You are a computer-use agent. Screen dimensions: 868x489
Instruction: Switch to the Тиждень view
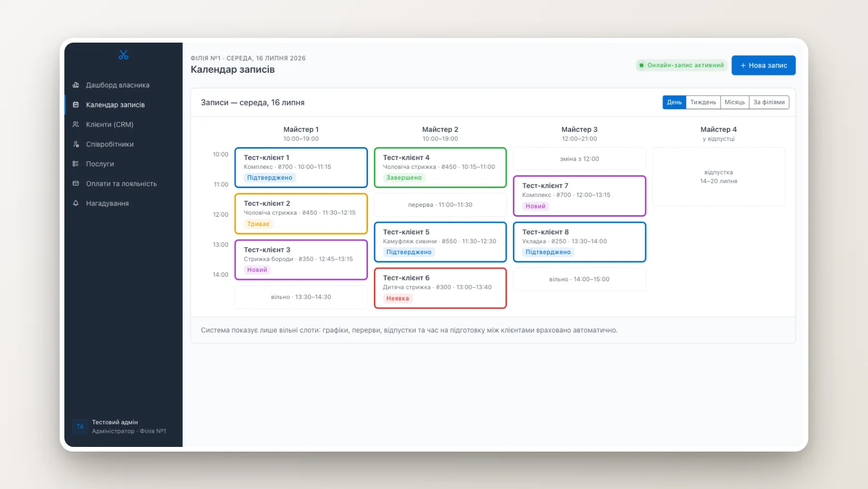(703, 102)
